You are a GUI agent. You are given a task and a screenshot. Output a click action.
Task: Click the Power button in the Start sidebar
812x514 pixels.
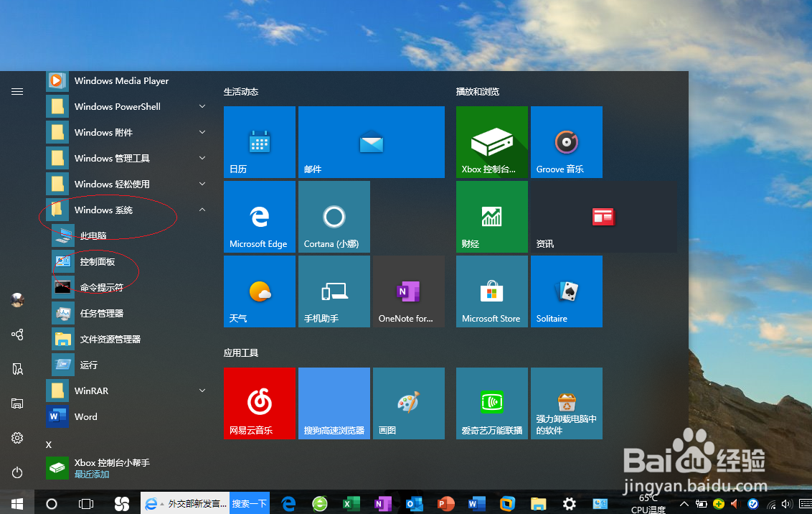[17, 472]
